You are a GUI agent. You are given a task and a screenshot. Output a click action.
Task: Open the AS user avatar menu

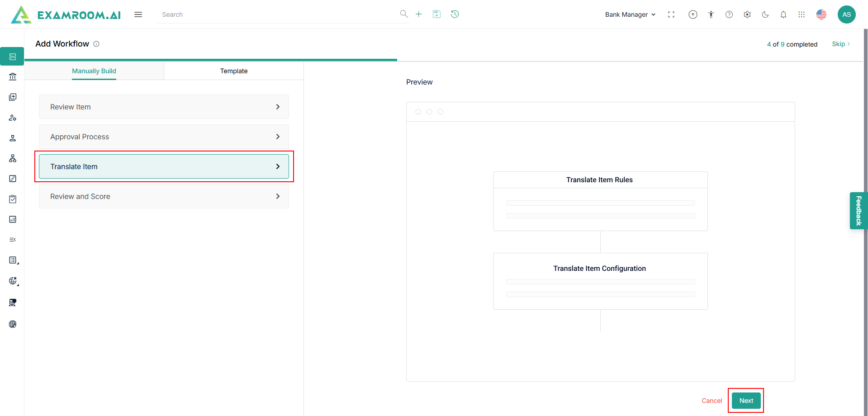pos(847,14)
